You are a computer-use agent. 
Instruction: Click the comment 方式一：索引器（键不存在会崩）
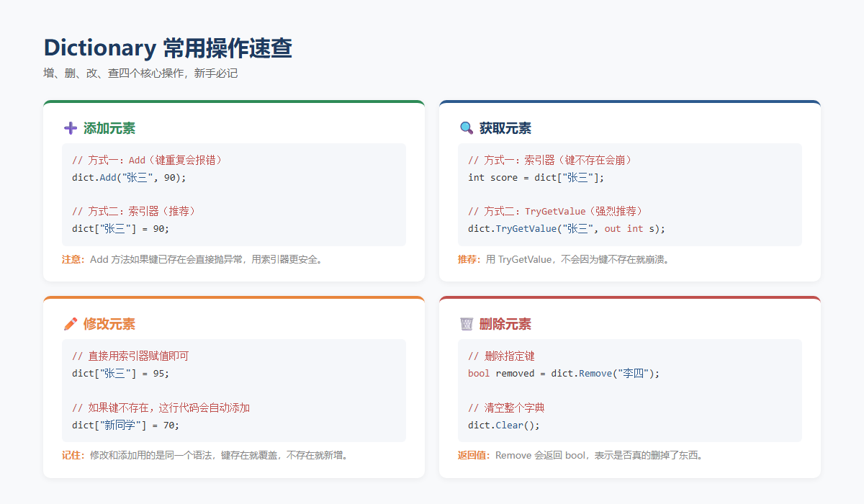pyautogui.click(x=551, y=160)
